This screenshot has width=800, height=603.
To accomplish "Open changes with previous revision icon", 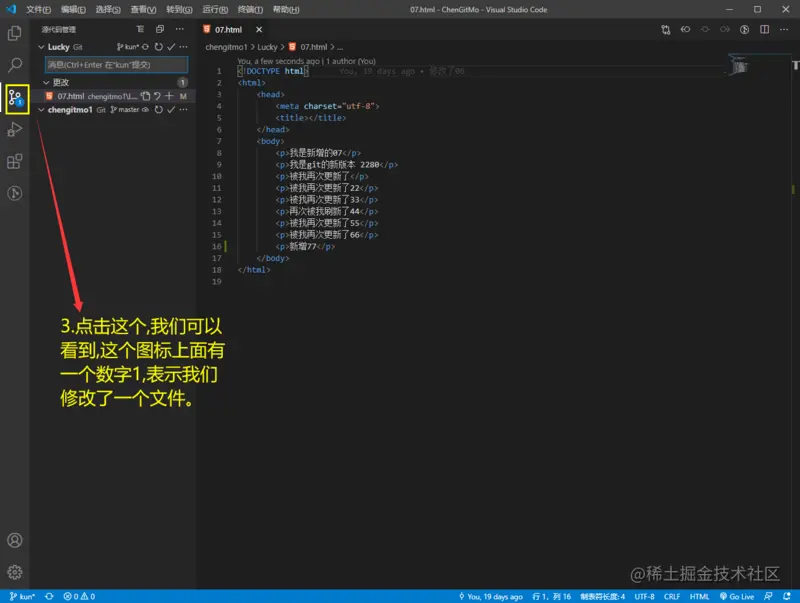I will [685, 30].
